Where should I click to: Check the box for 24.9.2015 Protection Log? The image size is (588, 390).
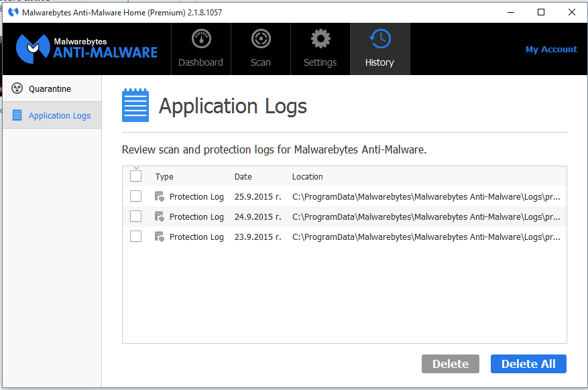tap(135, 216)
